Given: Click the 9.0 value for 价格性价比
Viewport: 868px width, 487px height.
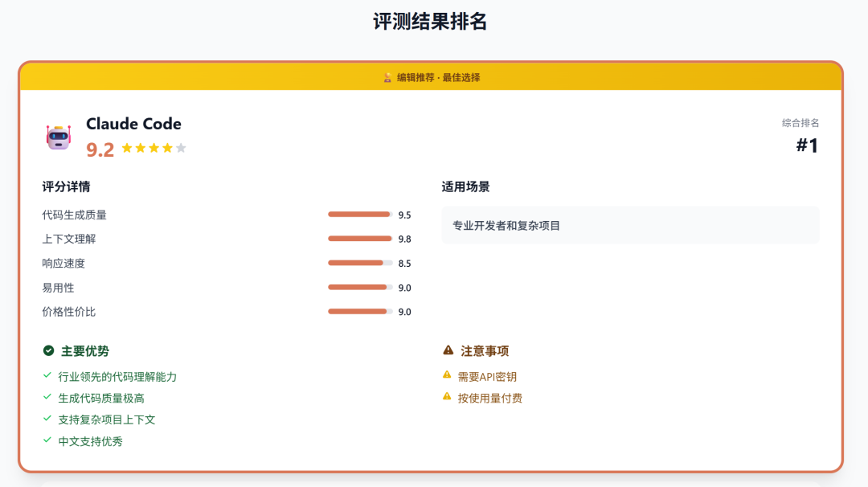Looking at the screenshot, I should (x=404, y=312).
